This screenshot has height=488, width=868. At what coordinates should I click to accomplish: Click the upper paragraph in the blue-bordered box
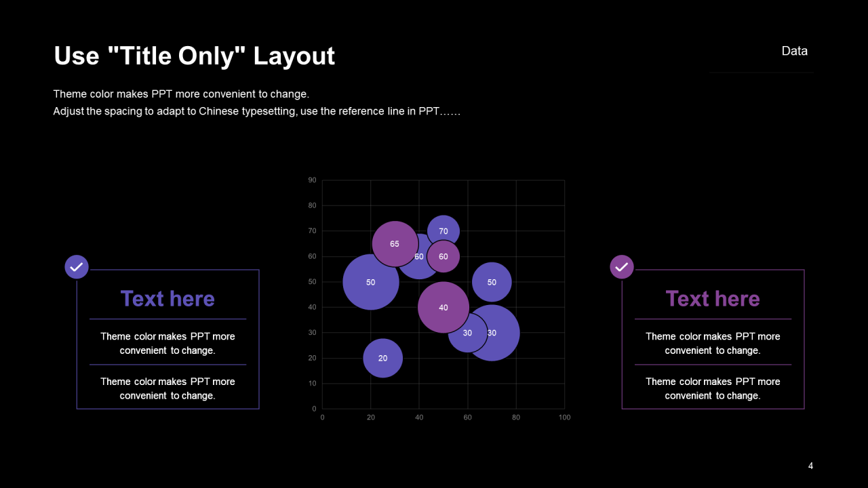[167, 343]
